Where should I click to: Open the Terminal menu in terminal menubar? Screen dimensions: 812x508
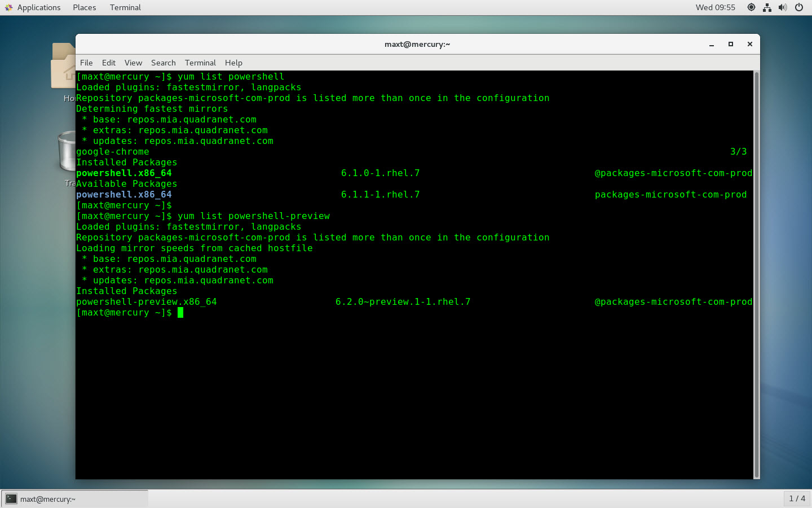coord(200,63)
